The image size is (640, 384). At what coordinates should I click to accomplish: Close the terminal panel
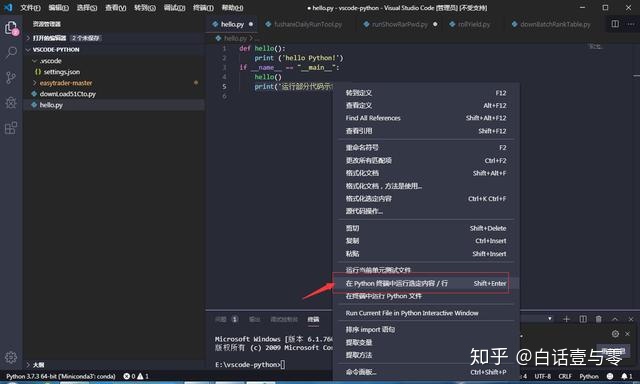tap(631, 319)
